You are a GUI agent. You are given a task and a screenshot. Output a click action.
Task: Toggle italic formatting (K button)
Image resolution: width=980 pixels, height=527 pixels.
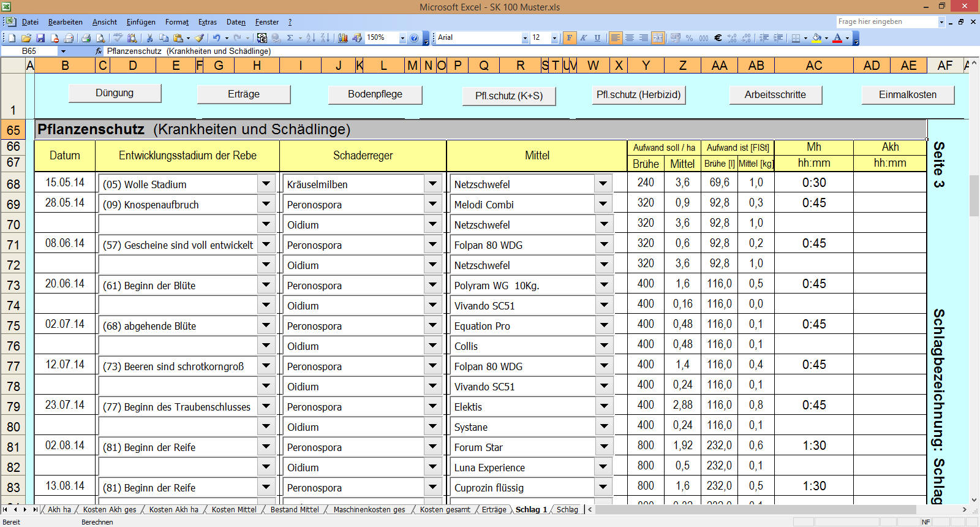[584, 38]
